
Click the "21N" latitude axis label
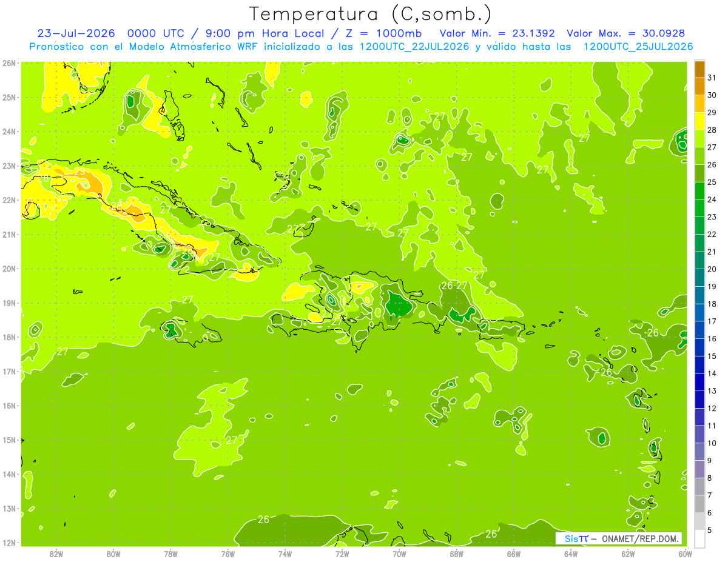[x=9, y=234]
